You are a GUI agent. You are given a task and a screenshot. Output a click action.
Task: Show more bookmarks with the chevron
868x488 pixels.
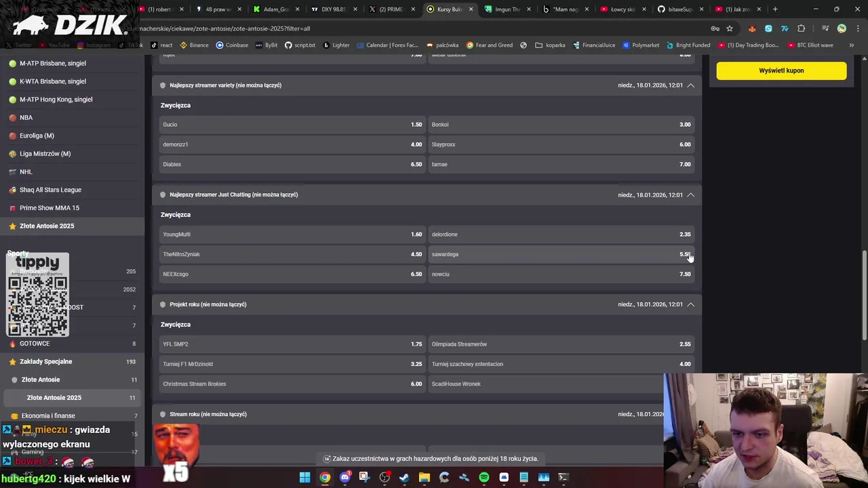(x=851, y=45)
